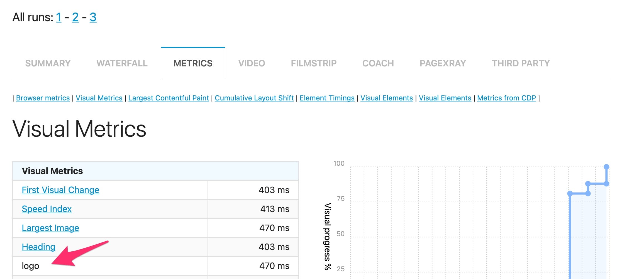Jump to Metrics from CDP

click(x=507, y=98)
